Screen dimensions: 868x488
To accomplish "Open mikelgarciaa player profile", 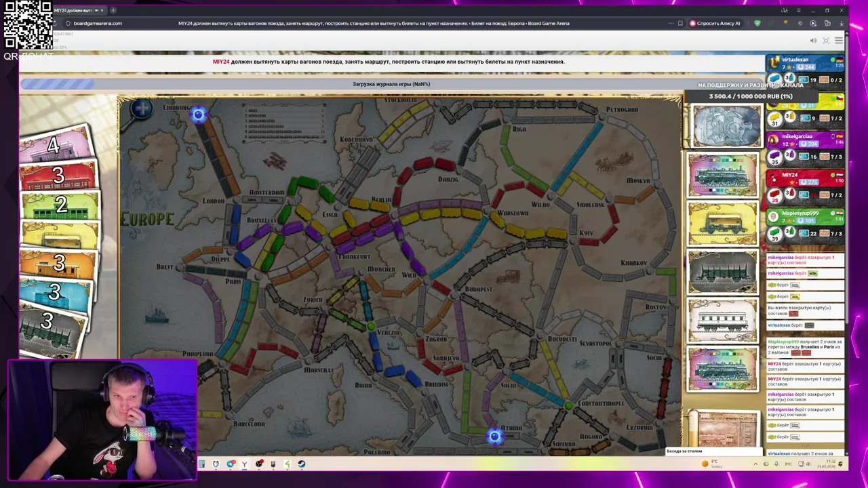I will [797, 137].
